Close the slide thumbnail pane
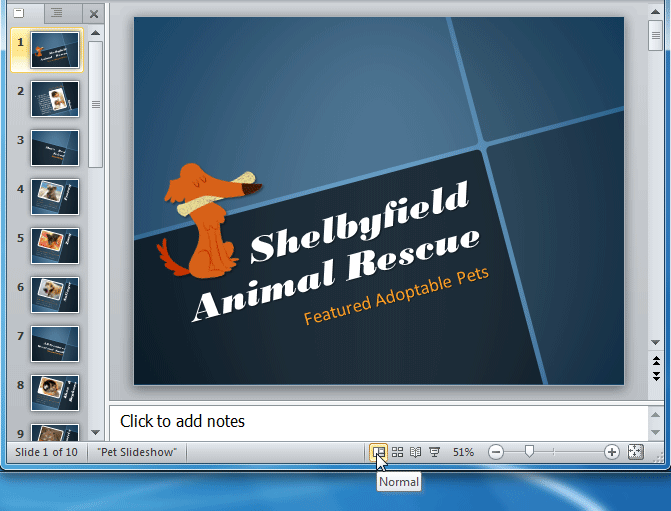Viewport: 671px width, 511px height. 93,13
